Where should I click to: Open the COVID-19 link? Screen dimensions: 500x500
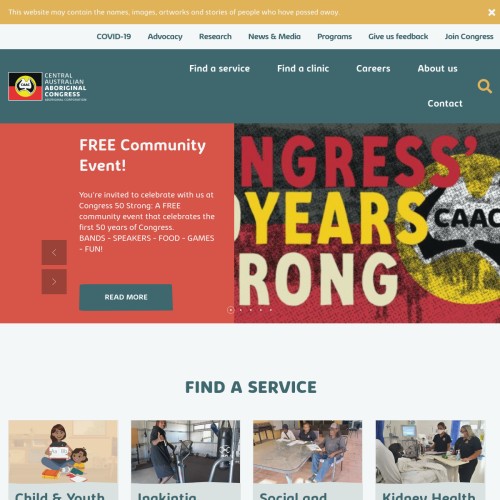[x=114, y=37]
